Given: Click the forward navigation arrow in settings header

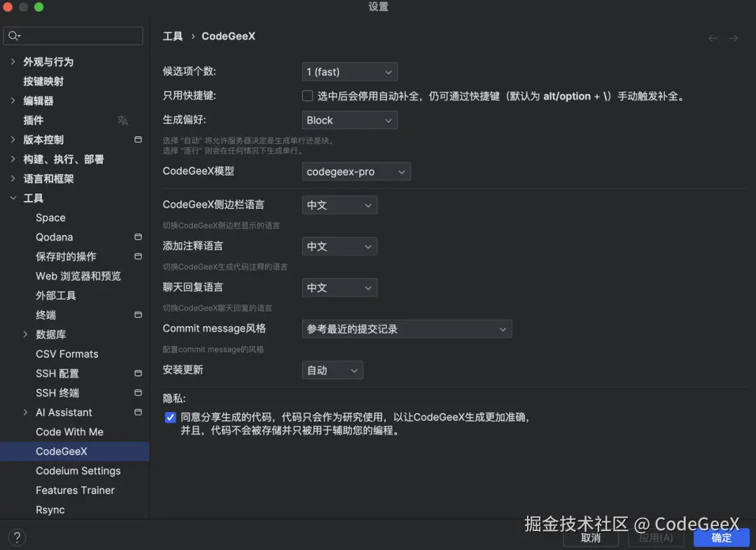Looking at the screenshot, I should pos(733,36).
